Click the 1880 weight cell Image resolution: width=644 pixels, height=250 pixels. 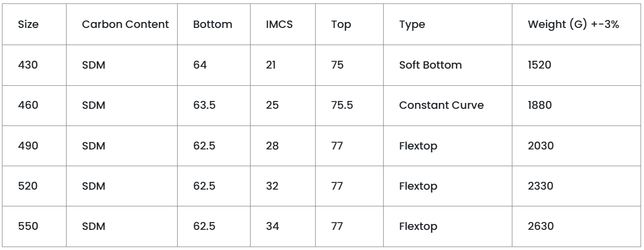click(539, 106)
